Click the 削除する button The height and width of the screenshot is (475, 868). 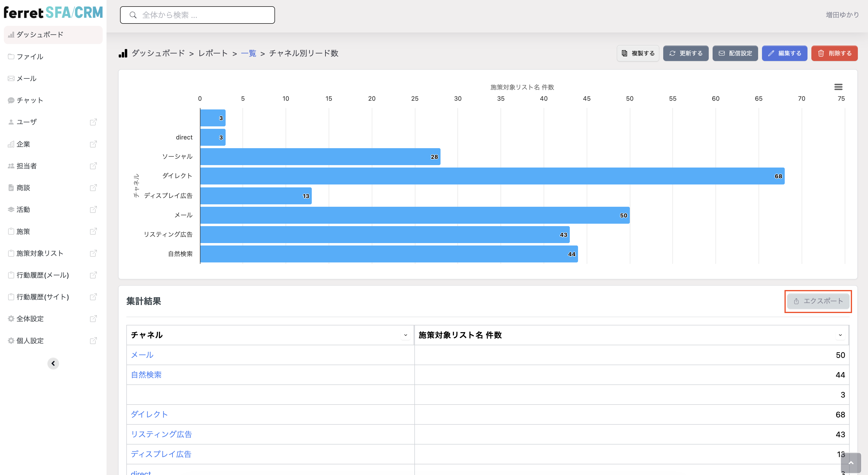coord(834,53)
